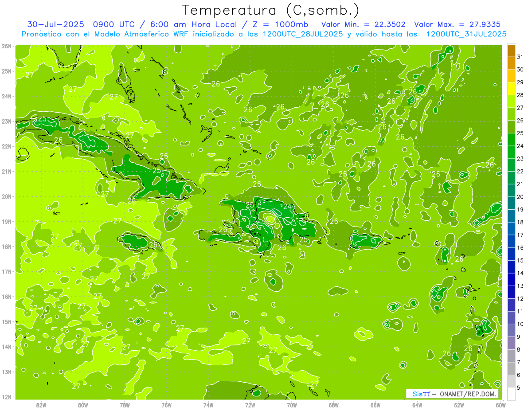Screen dimensions: 532x411
Task: Click the 76W longitude axis label
Action: coord(166,404)
